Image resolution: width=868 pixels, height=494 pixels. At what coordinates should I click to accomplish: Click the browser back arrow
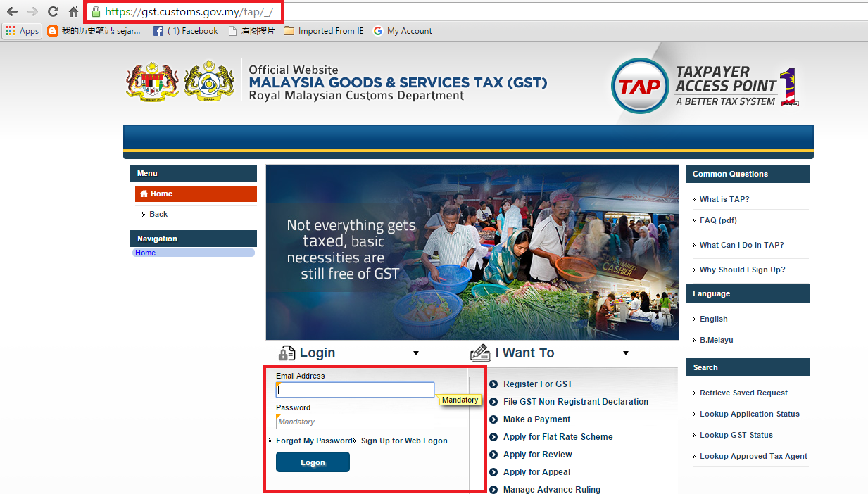(x=12, y=12)
